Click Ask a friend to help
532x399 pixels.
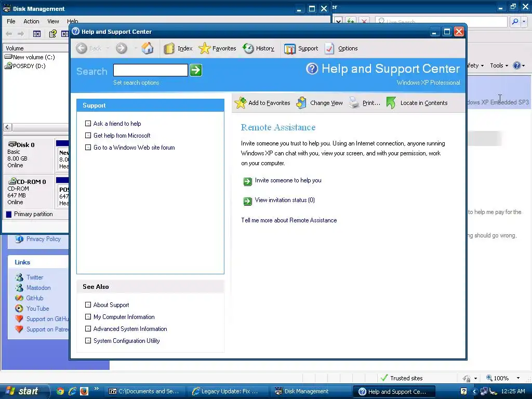[x=117, y=124]
